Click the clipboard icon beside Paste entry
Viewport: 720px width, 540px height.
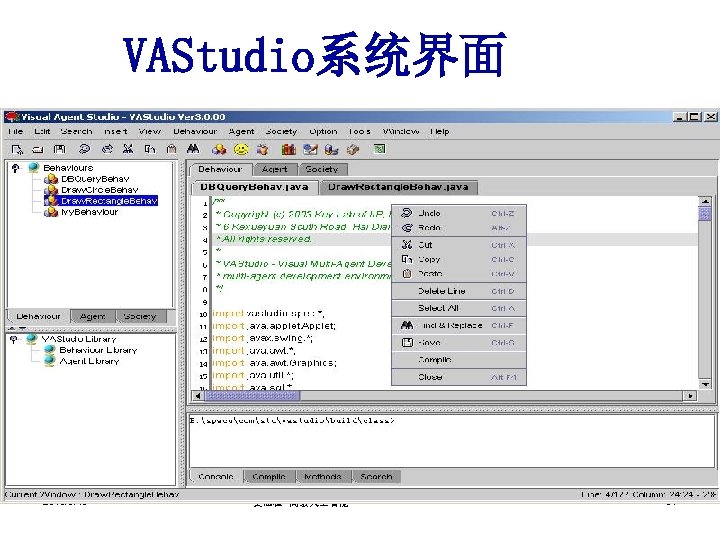click(x=407, y=273)
